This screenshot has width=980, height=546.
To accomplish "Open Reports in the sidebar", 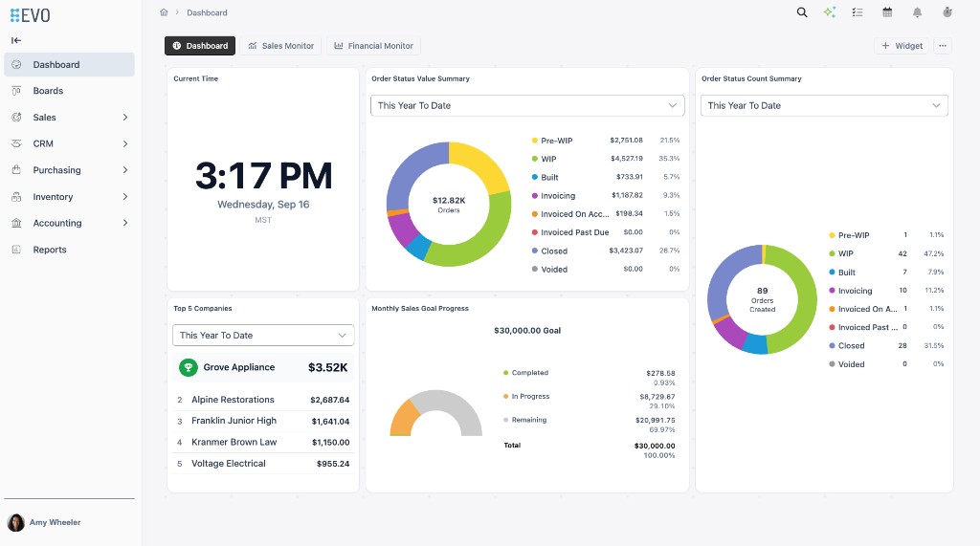I will coord(69,250).
